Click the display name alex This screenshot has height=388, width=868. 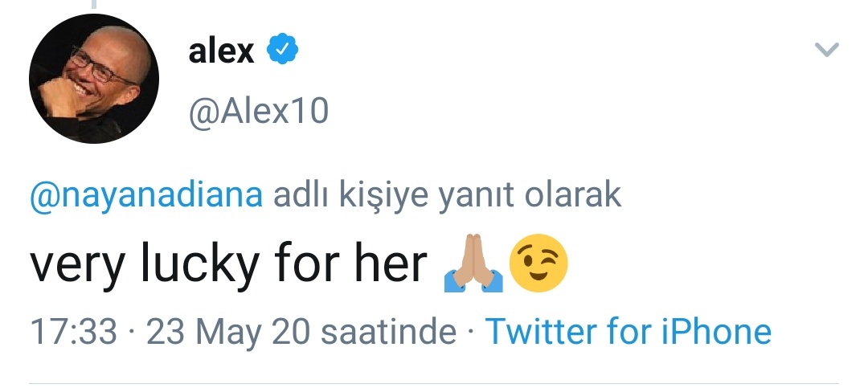pos(222,51)
